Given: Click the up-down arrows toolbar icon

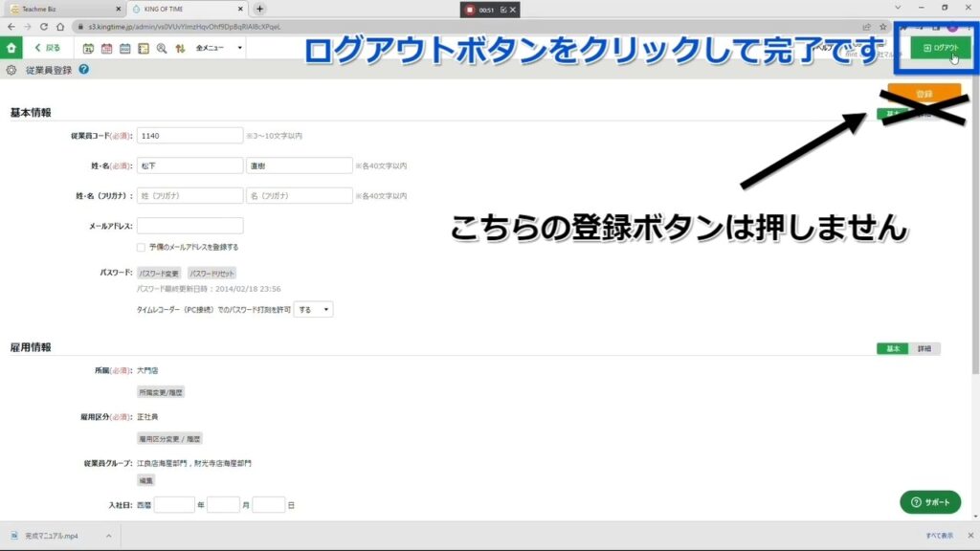Looking at the screenshot, I should point(179,48).
